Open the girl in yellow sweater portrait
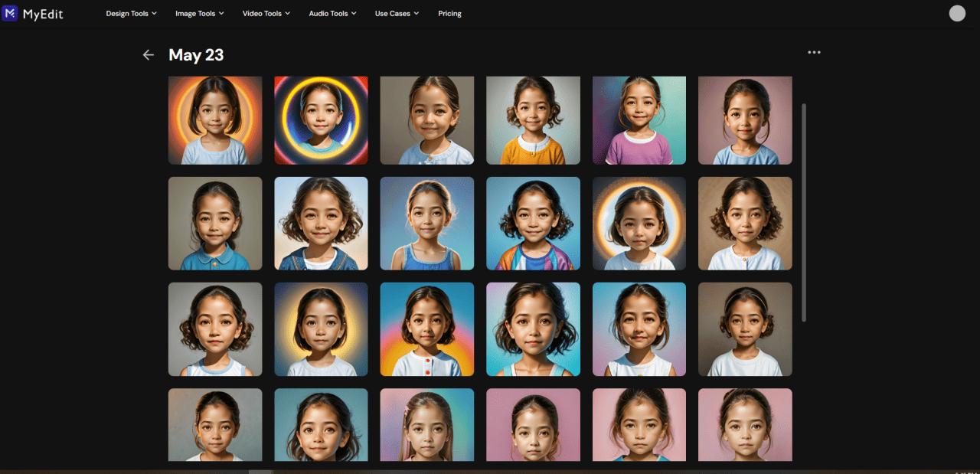The width and height of the screenshot is (980, 474). click(533, 119)
